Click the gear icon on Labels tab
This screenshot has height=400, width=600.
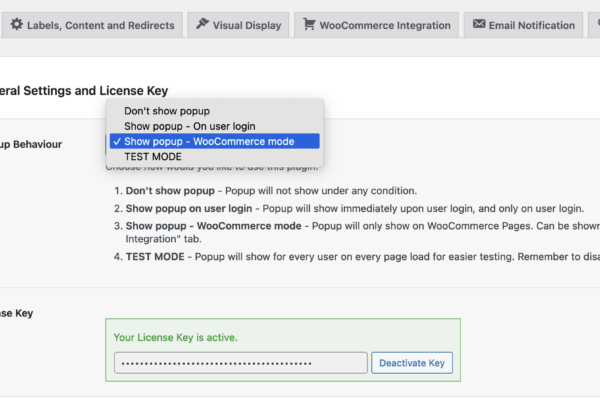16,24
